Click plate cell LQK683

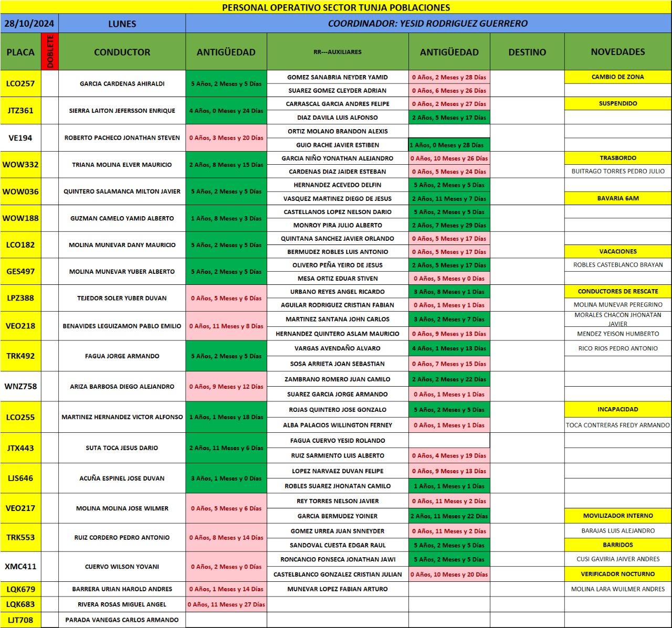click(x=20, y=604)
